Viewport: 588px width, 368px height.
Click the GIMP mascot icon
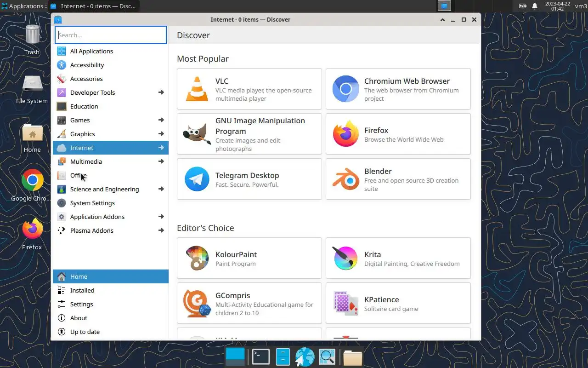pyautogui.click(x=197, y=134)
